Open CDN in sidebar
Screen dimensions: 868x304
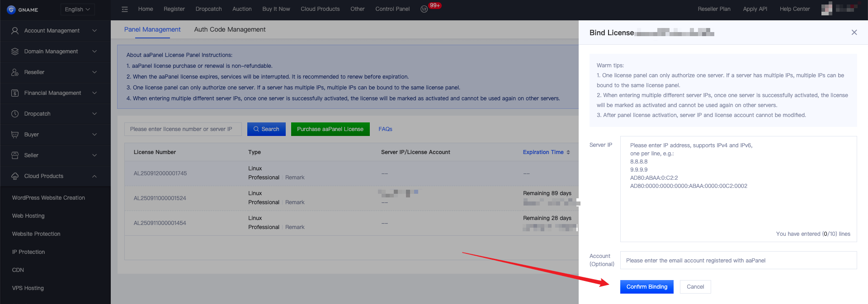(18, 270)
